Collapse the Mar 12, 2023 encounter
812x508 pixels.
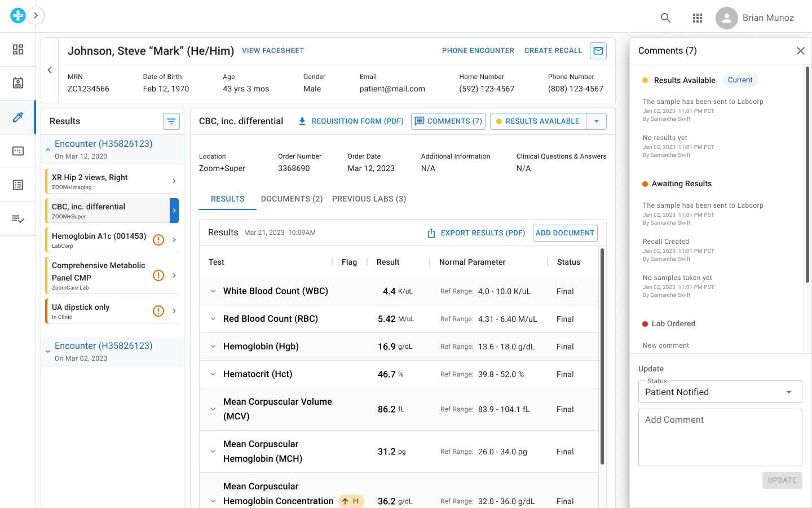tap(48, 150)
